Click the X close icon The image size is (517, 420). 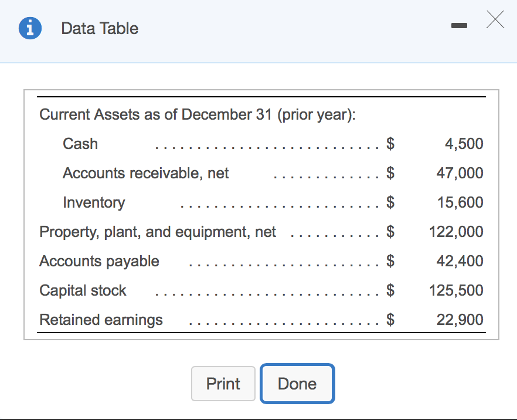tap(495, 20)
